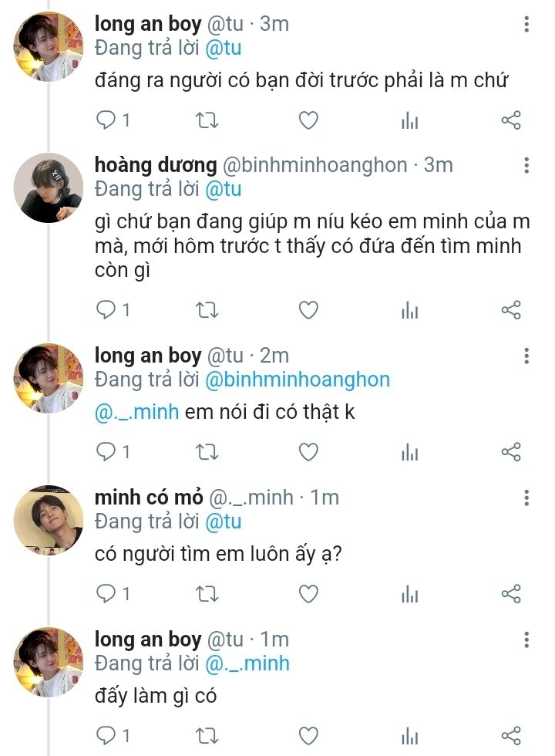Open more options on the "đấy làm gì có" tweet

click(526, 640)
